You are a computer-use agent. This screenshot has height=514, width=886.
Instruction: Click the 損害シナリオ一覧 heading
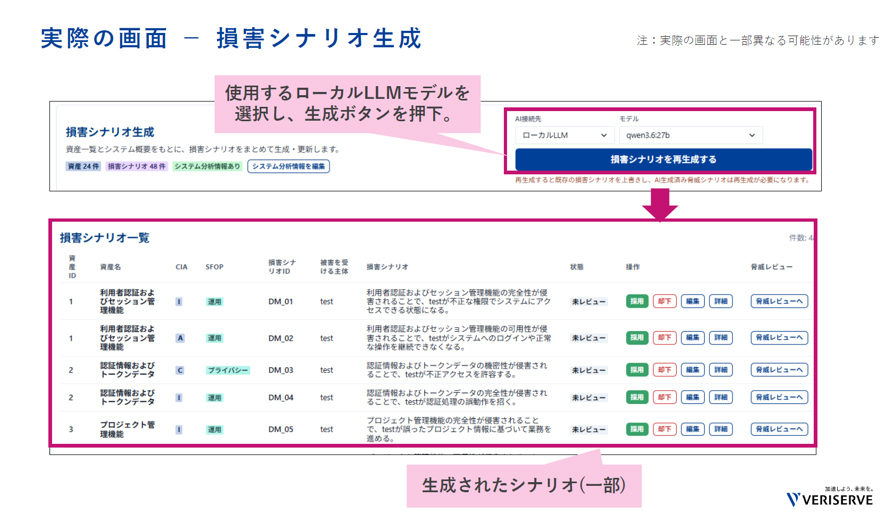click(x=105, y=238)
